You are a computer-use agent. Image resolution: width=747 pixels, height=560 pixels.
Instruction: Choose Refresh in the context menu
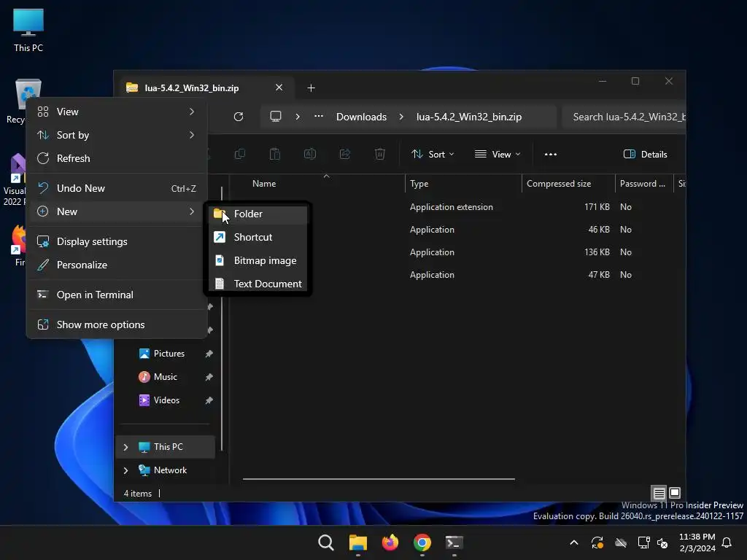point(117,158)
